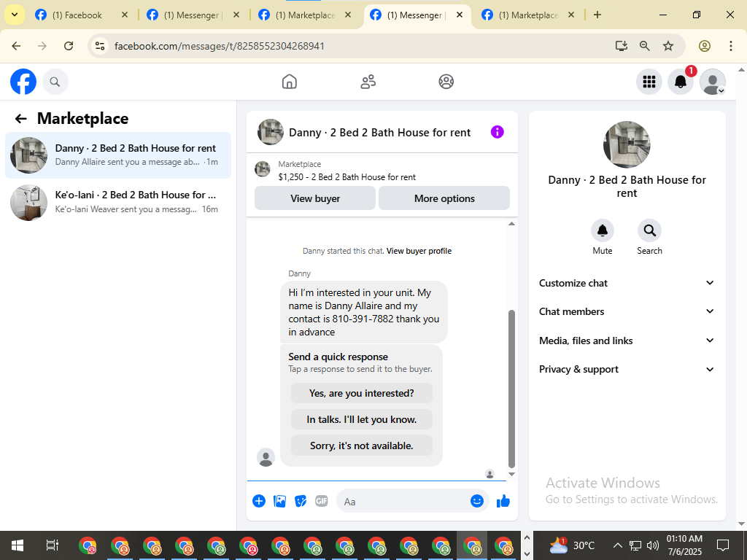Open the weather widget showing 30°C
The height and width of the screenshot is (560, 747).
(572, 545)
